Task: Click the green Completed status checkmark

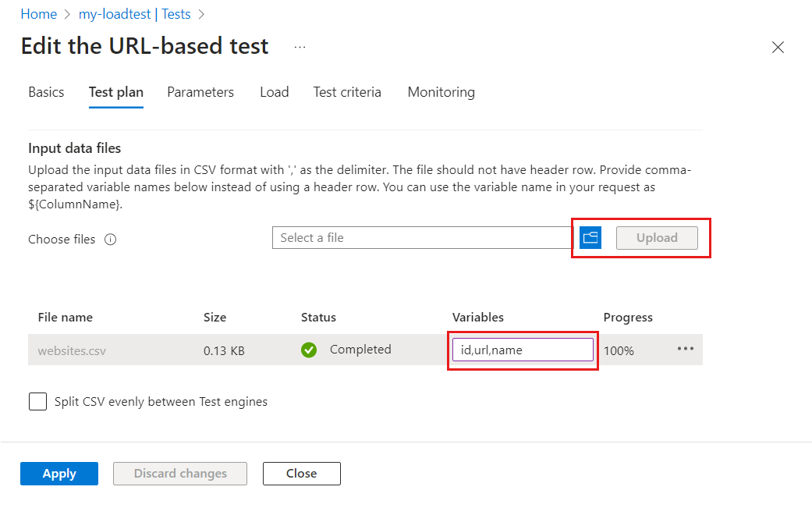Action: pyautogui.click(x=309, y=350)
